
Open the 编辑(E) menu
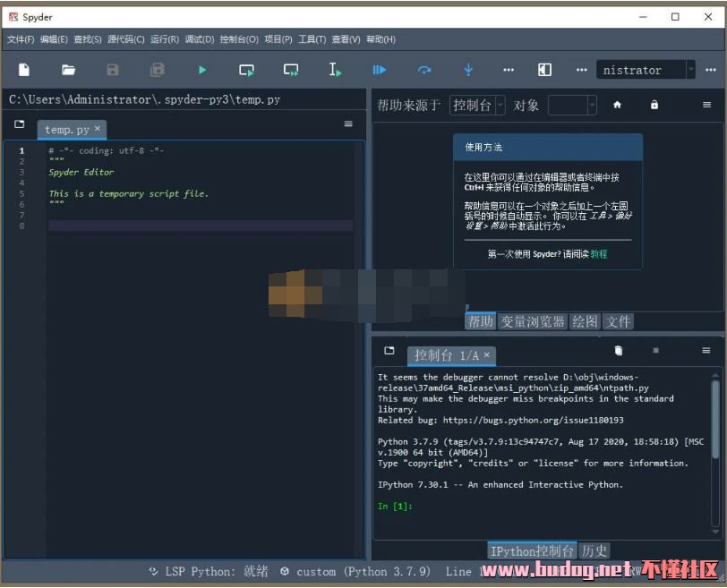point(54,39)
